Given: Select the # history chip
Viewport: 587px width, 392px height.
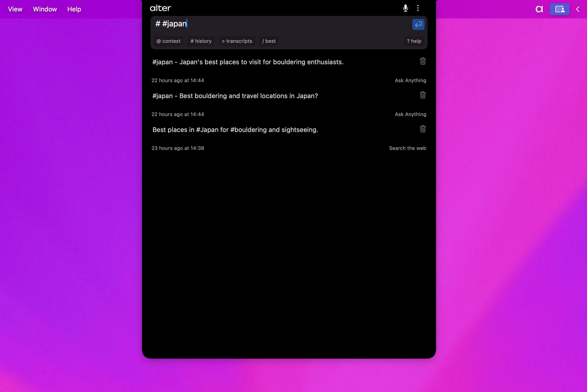Looking at the screenshot, I should coord(201,41).
